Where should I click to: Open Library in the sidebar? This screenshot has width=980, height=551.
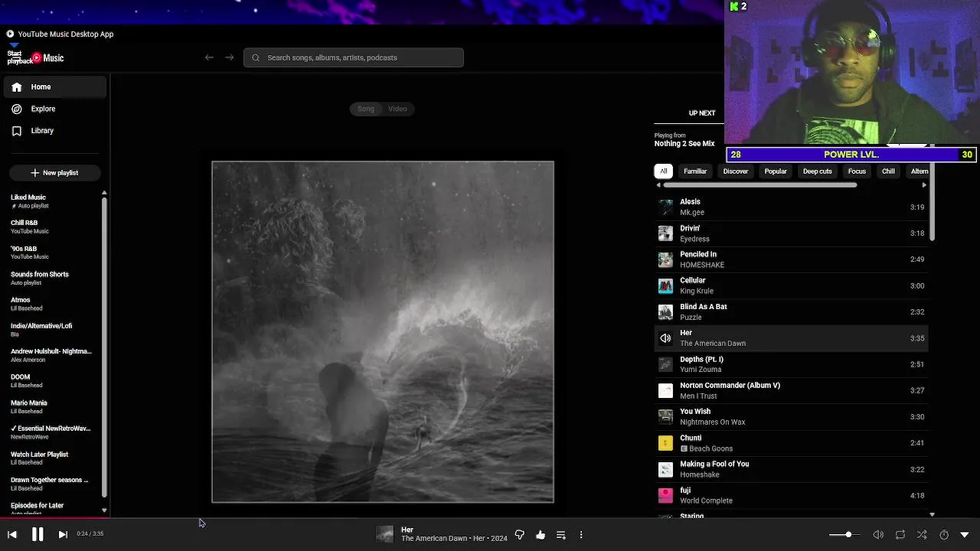click(x=54, y=131)
